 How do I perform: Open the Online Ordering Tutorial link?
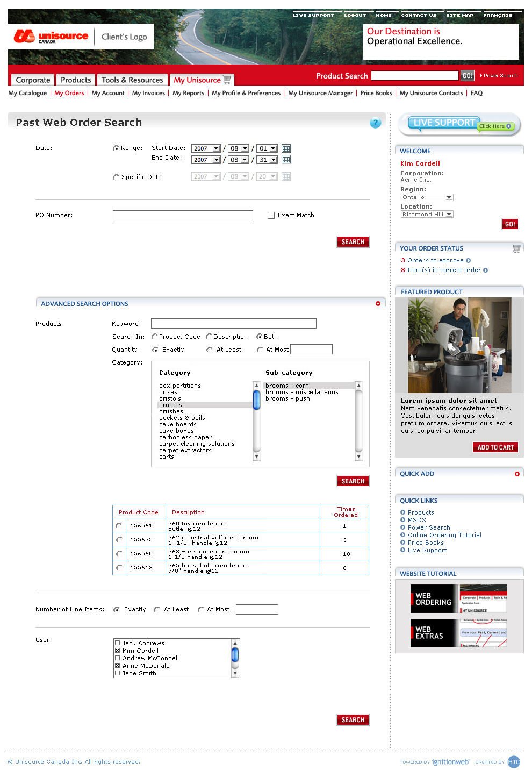444,535
